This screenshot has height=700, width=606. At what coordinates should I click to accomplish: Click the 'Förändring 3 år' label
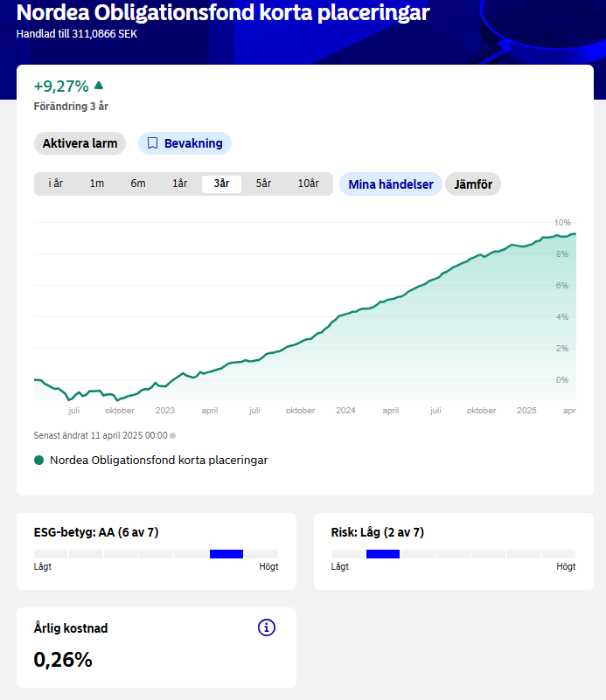[71, 107]
